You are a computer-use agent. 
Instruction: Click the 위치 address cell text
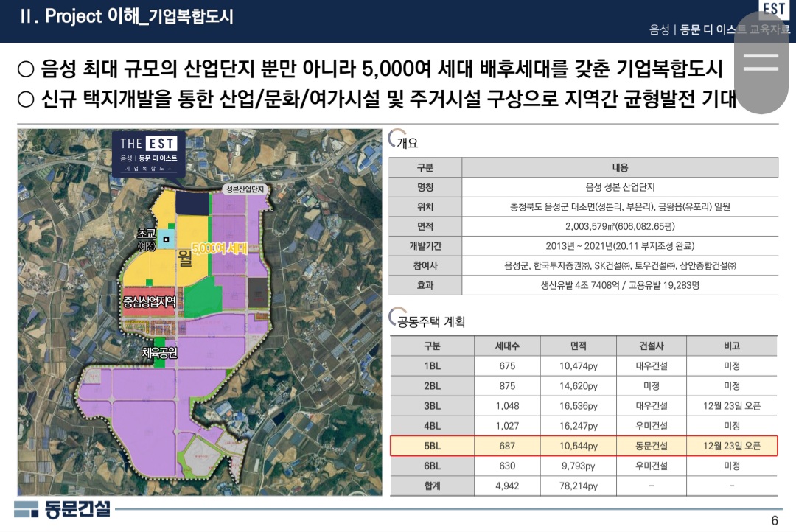pyautogui.click(x=620, y=206)
